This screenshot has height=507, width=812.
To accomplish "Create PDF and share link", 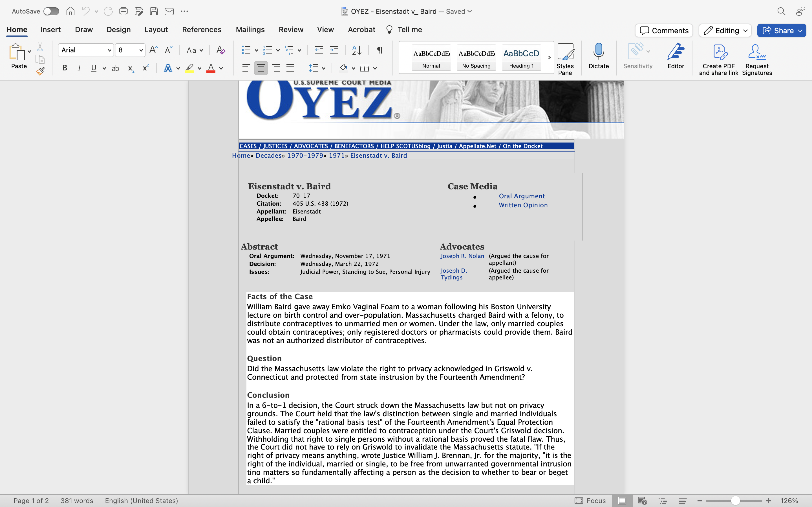I will tap(718, 59).
